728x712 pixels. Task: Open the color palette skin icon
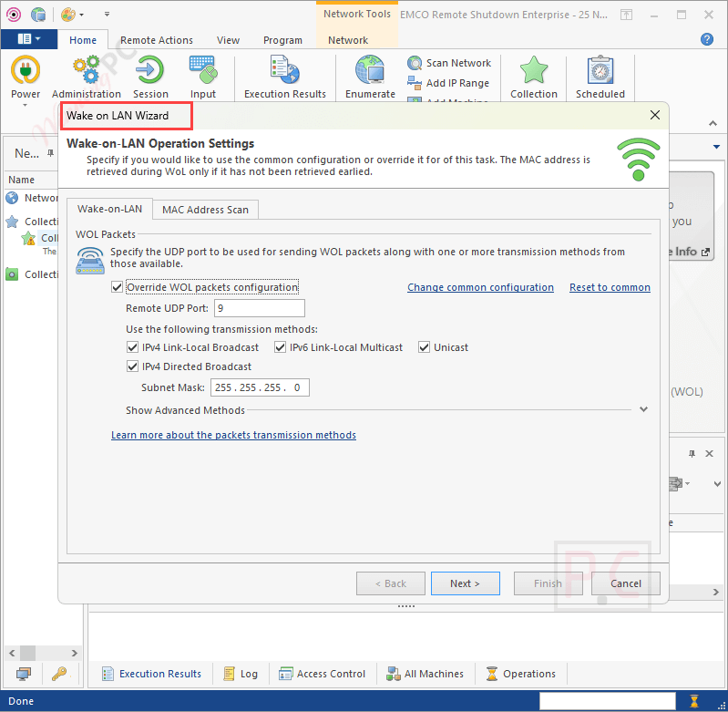[x=68, y=15]
